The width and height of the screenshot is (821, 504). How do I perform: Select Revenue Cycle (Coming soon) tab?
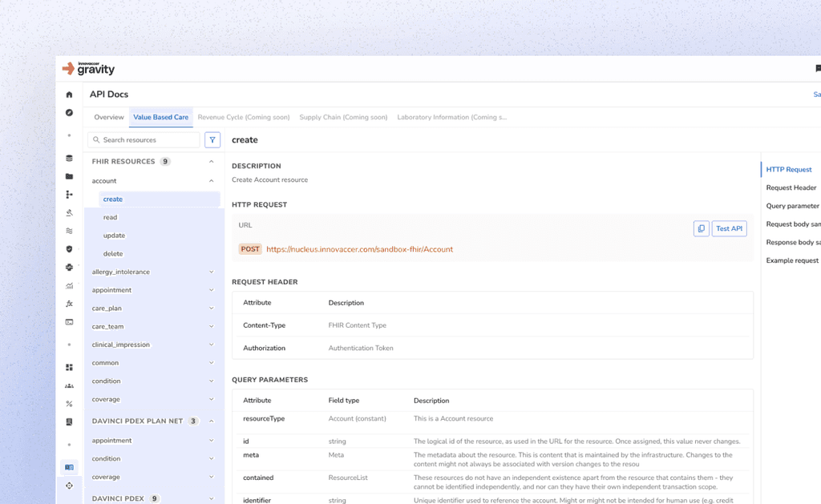click(x=244, y=117)
